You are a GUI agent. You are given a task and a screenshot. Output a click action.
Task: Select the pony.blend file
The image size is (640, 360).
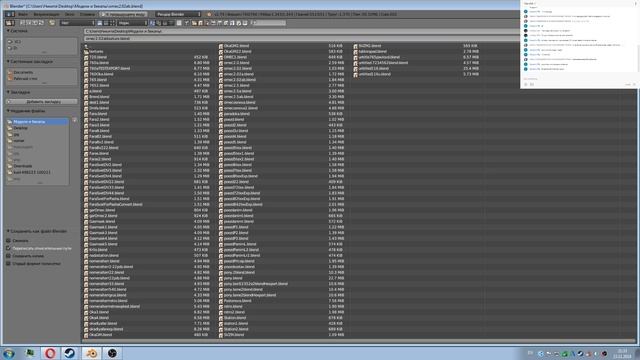pos(233,278)
